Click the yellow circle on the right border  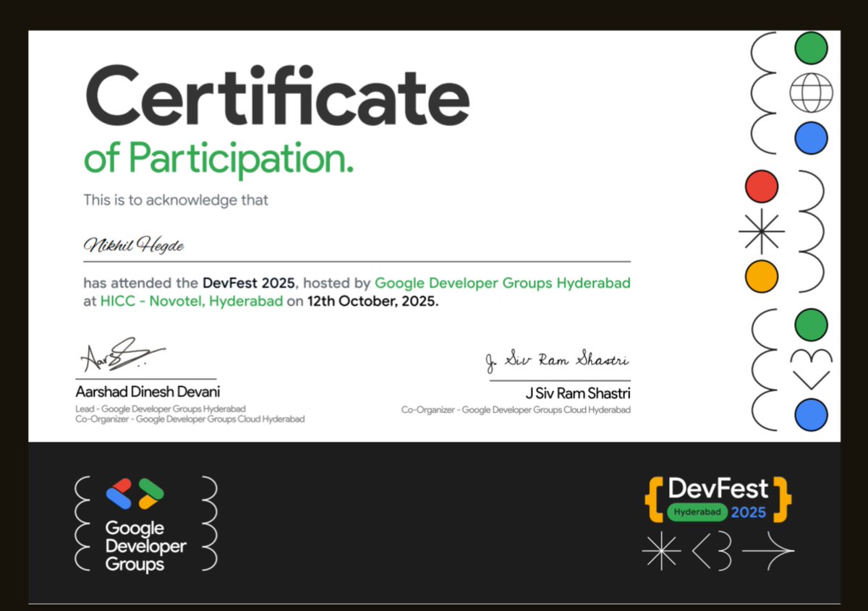pos(762,276)
